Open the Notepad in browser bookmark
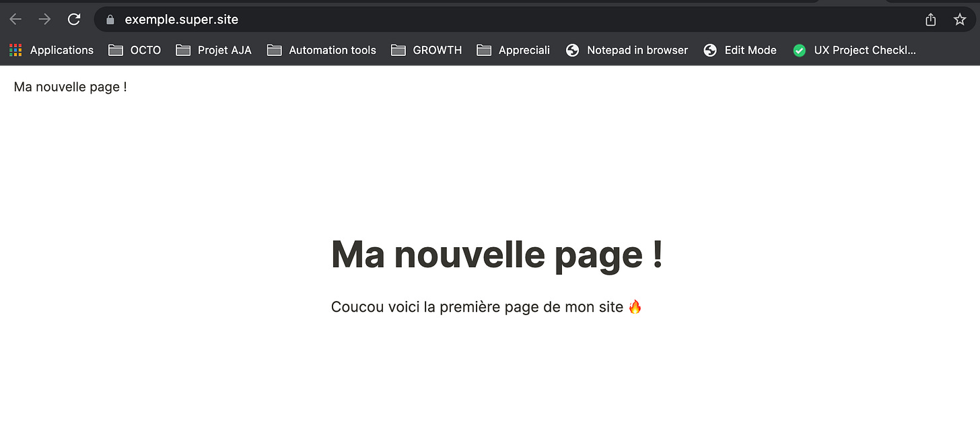 (627, 50)
